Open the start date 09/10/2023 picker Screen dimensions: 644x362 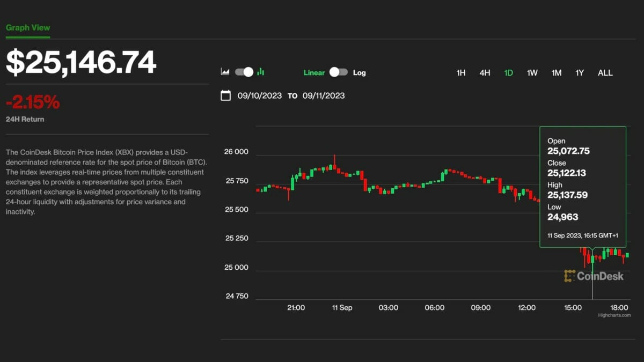point(259,96)
